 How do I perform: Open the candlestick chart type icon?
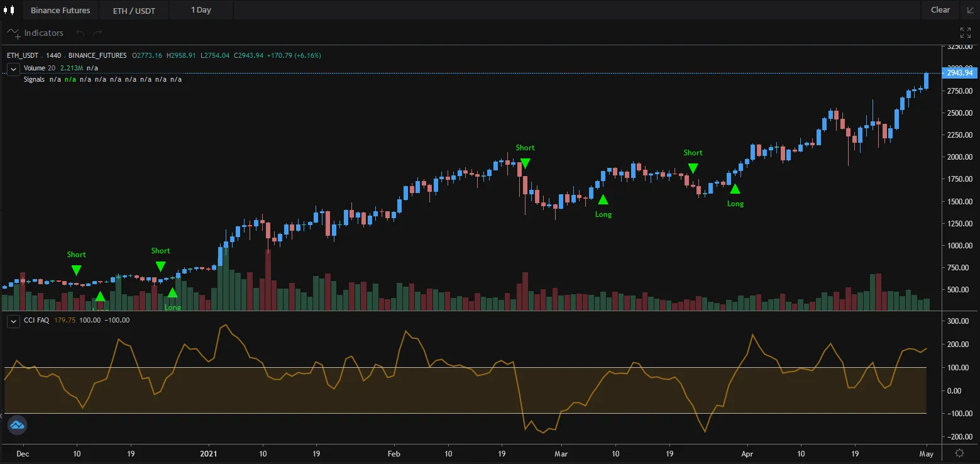click(x=8, y=10)
